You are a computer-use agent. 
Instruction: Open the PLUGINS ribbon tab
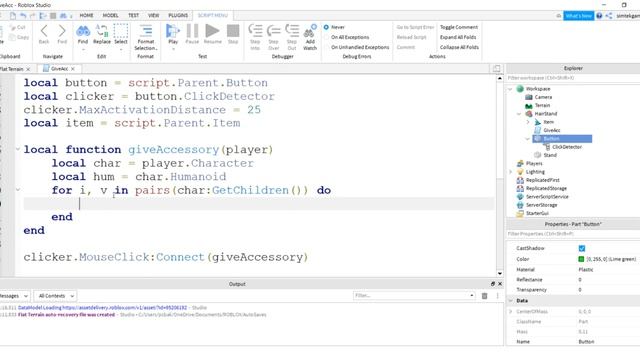(x=178, y=16)
